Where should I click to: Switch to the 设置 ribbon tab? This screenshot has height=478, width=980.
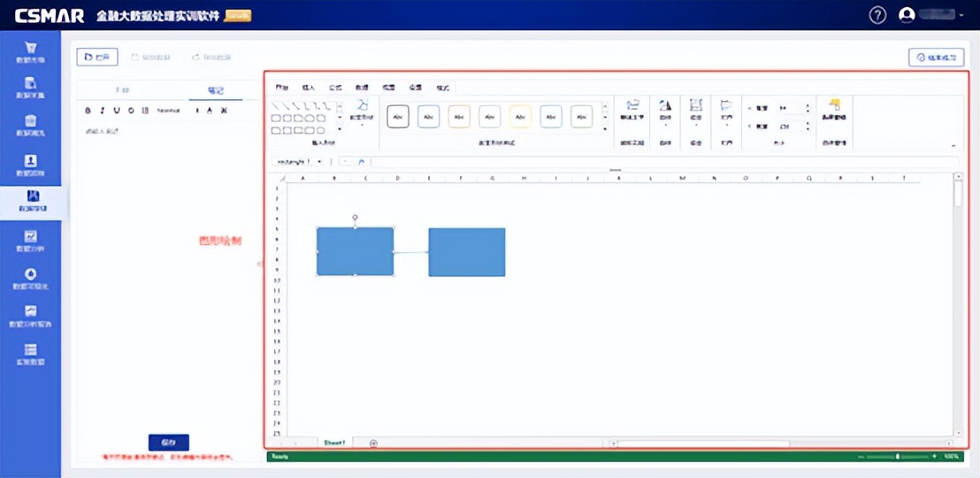(x=416, y=87)
